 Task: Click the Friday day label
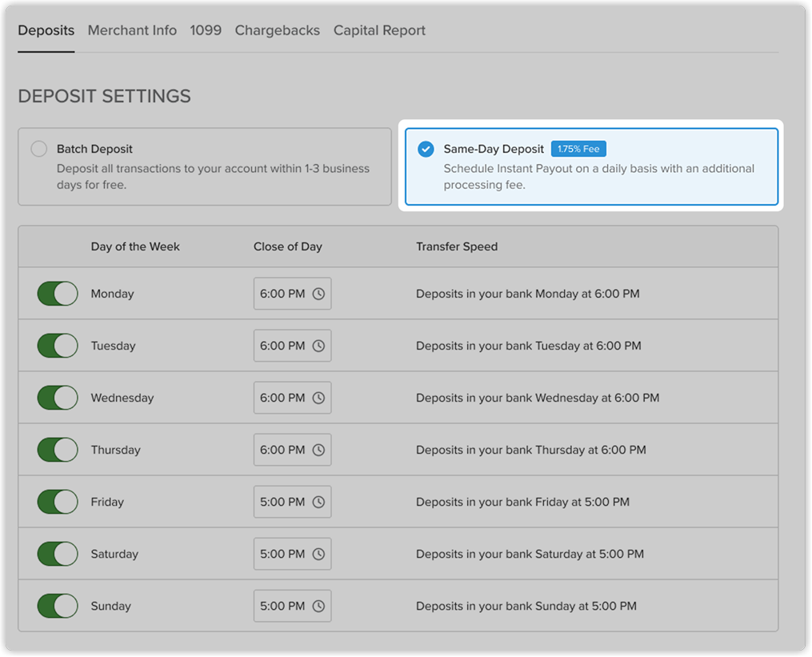click(x=107, y=502)
